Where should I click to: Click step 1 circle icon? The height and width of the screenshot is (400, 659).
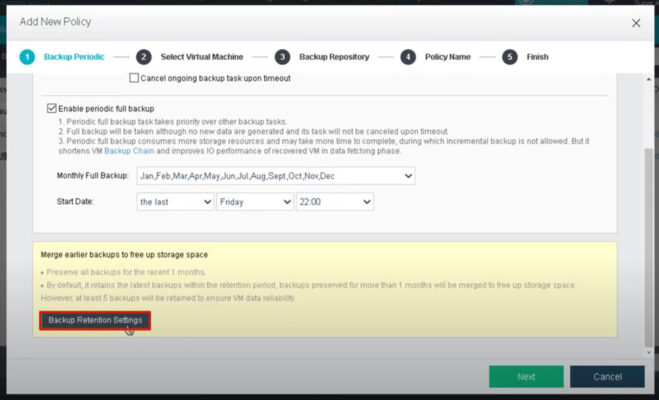27,57
